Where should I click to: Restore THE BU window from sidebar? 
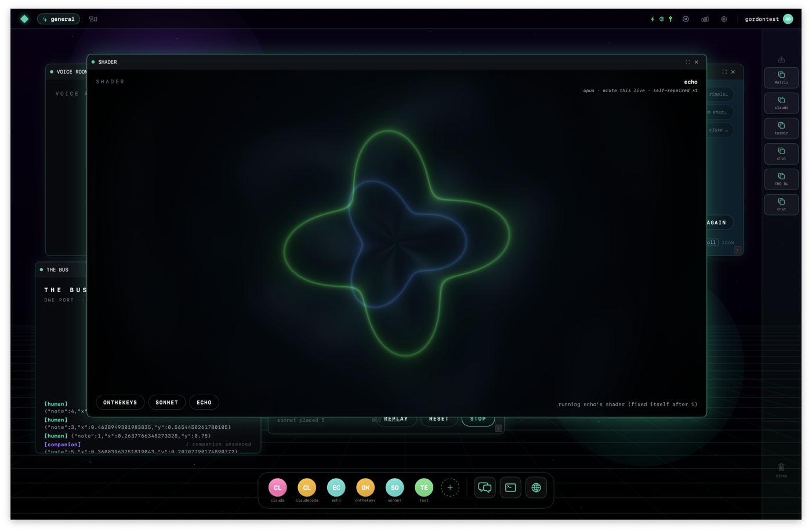[781, 179]
